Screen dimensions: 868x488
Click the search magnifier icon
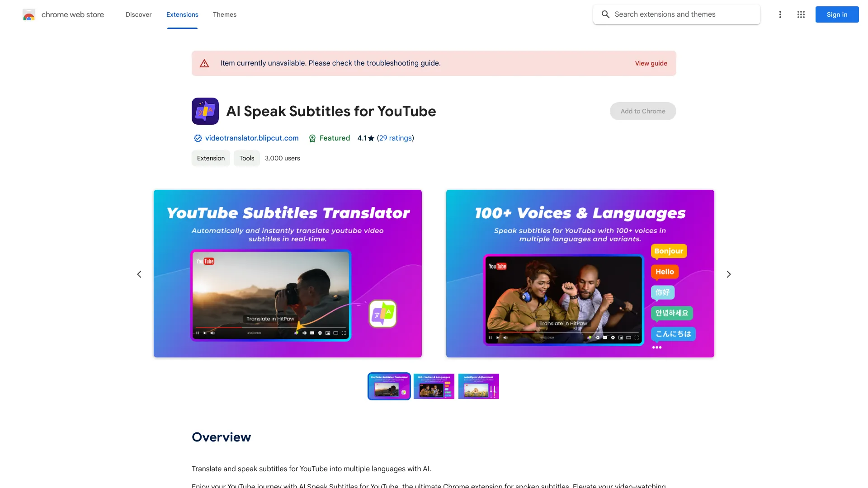coord(605,14)
